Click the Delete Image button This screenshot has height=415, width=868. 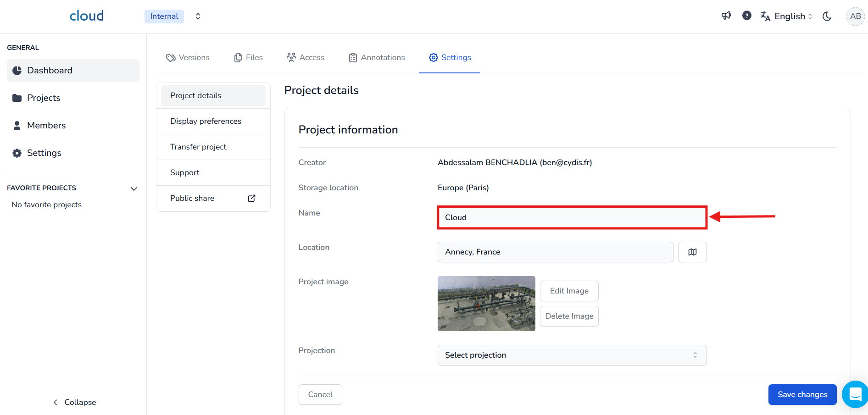(x=569, y=316)
